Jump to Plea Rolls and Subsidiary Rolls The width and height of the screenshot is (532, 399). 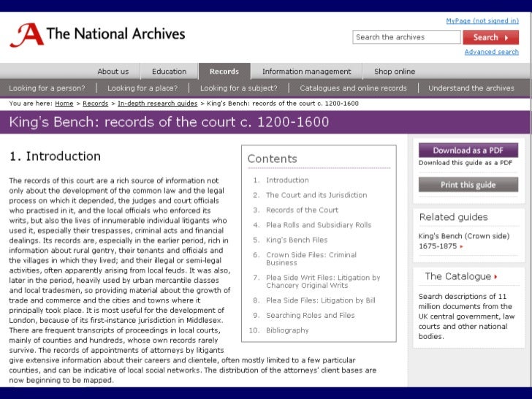click(319, 225)
